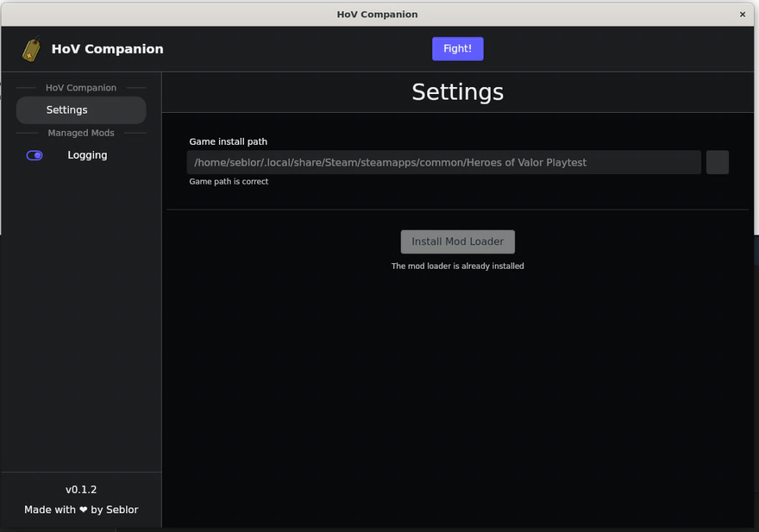Screen dimensions: 759x532
Task: Open the Settings sidebar entry
Action: (x=81, y=110)
